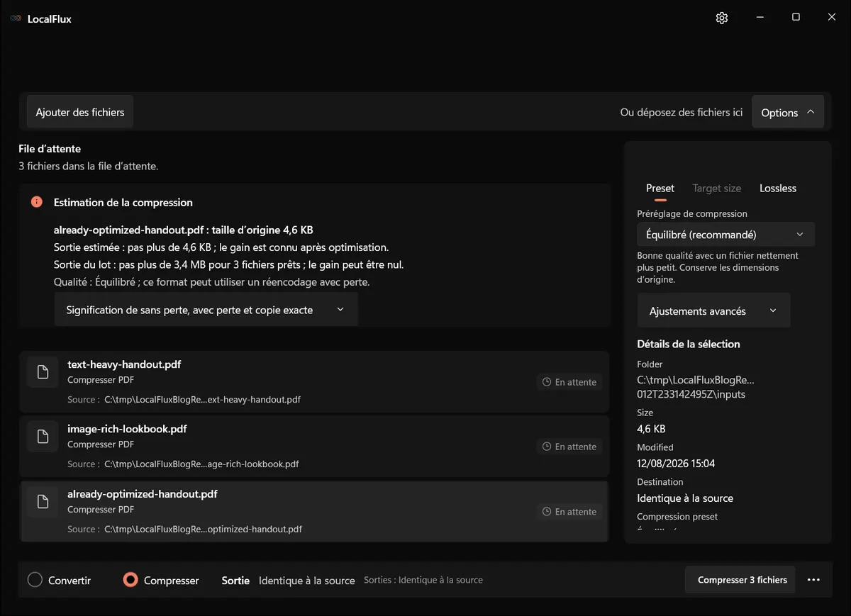Minimize the LocalFlux window

coord(760,18)
